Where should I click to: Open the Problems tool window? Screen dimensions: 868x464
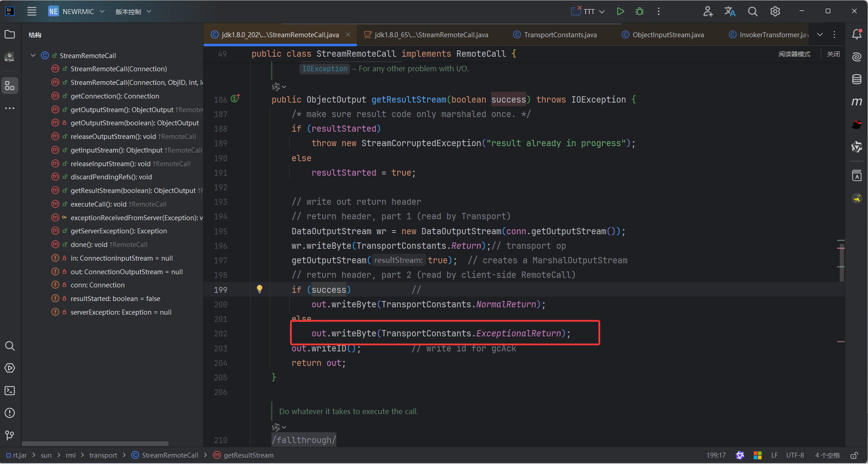10,413
